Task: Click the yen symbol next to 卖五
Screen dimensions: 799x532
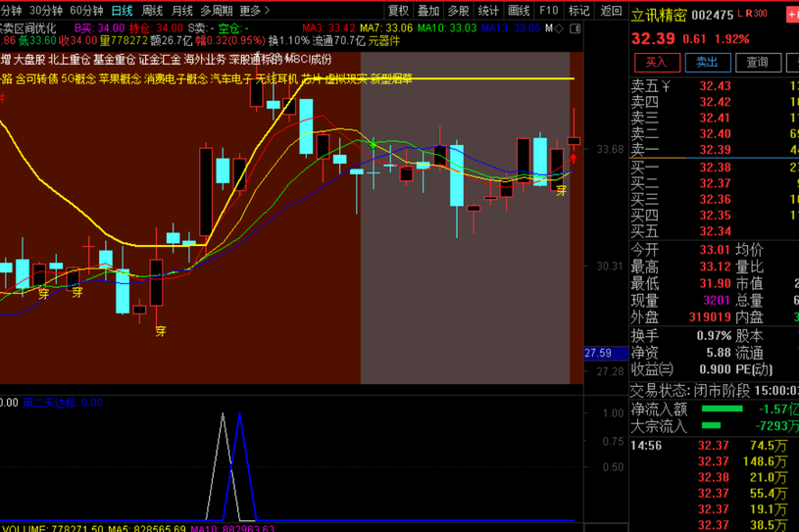Action: (667, 86)
